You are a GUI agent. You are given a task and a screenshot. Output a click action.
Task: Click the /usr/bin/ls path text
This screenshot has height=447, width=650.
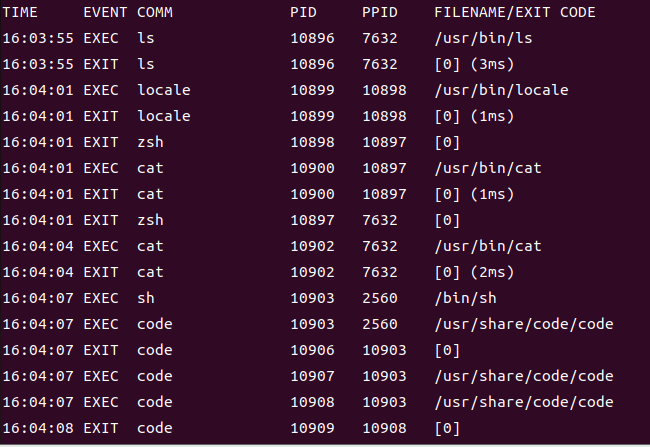[x=483, y=39]
